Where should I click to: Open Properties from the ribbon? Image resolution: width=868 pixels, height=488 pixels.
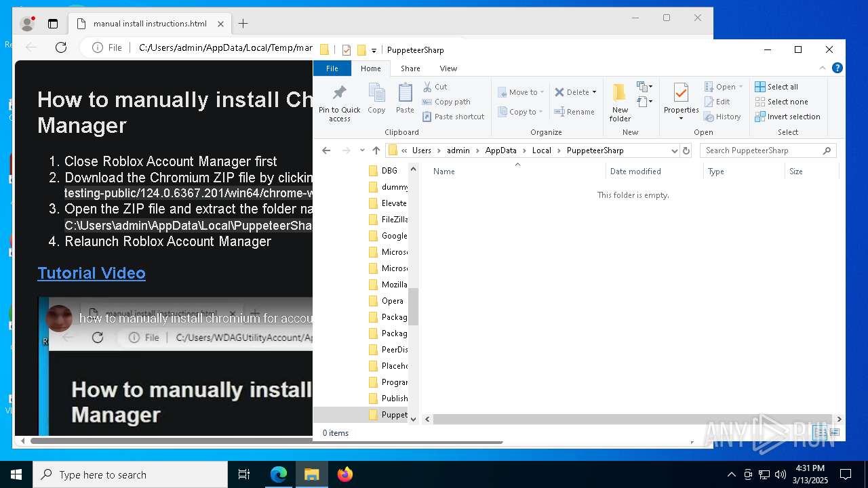[681, 102]
